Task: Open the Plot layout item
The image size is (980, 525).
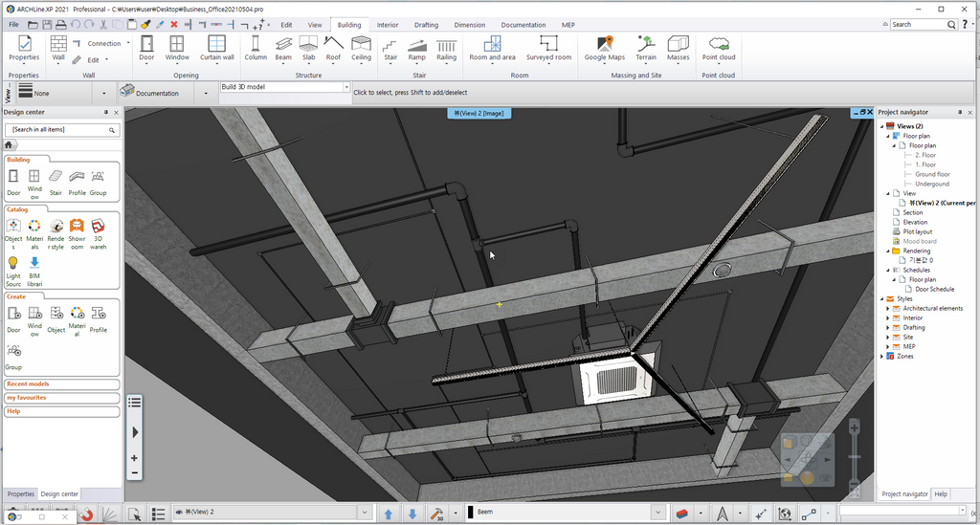Action: point(918,231)
